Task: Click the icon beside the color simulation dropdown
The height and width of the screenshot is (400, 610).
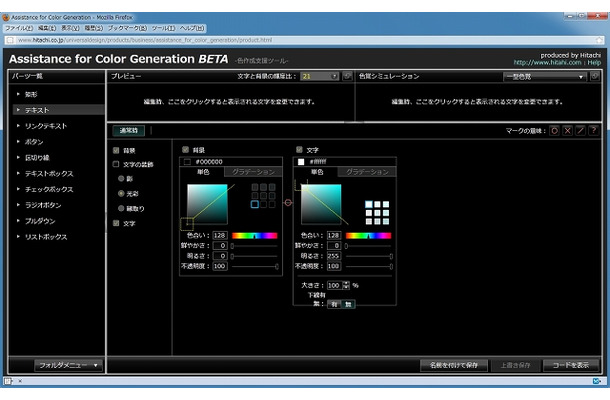Action: click(x=594, y=76)
